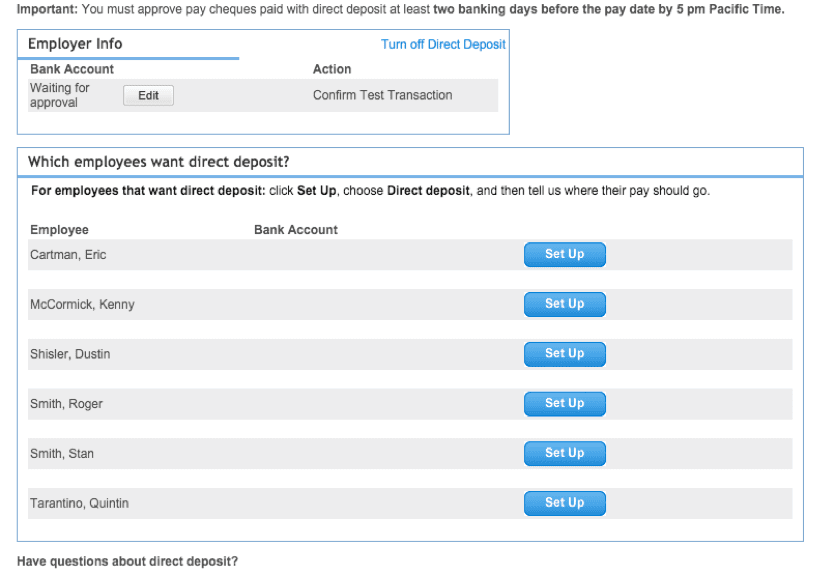Select the Shisler, Dustin employee name

pos(70,354)
